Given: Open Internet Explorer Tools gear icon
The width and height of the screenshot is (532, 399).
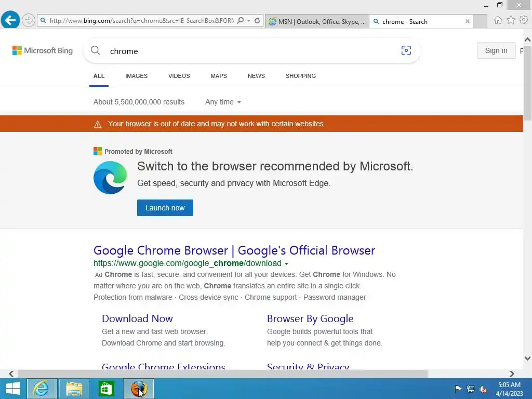Looking at the screenshot, I should 524,20.
